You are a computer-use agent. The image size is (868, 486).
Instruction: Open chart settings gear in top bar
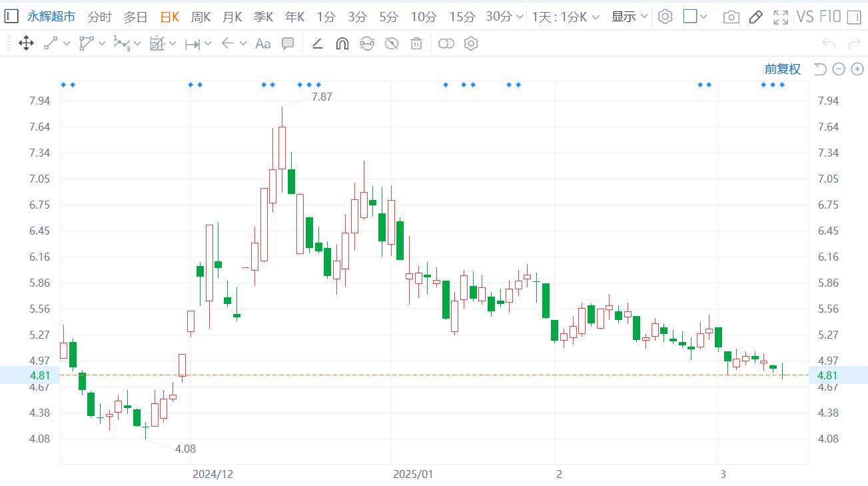point(665,17)
